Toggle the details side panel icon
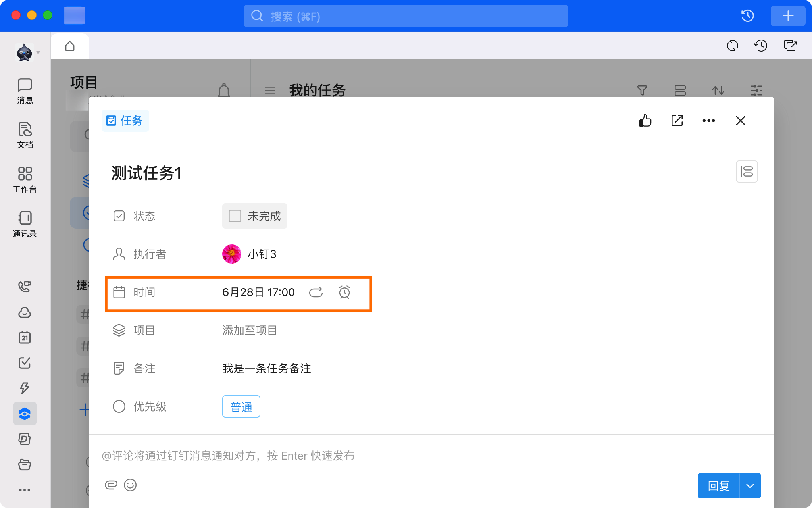 tap(747, 171)
